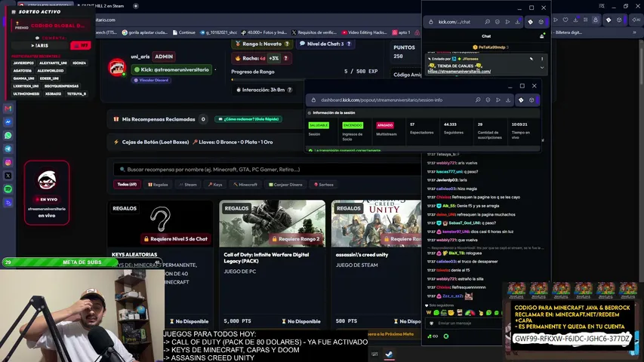Image resolution: width=644 pixels, height=362 pixels.
Task: Open Messenger in the browser sidebar
Action: coord(8,122)
